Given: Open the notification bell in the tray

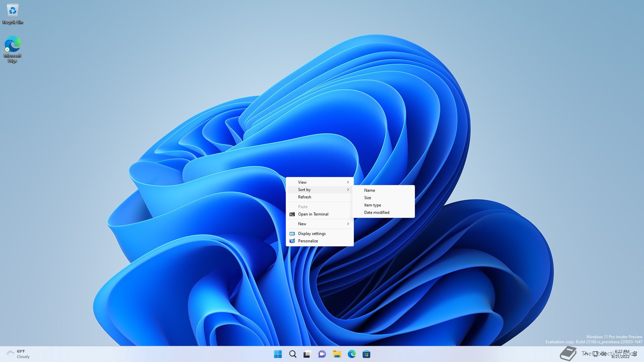Looking at the screenshot, I should (x=635, y=354).
